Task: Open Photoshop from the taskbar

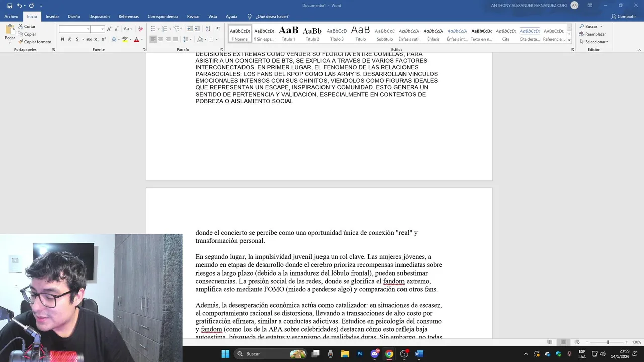Action: tap(360, 354)
